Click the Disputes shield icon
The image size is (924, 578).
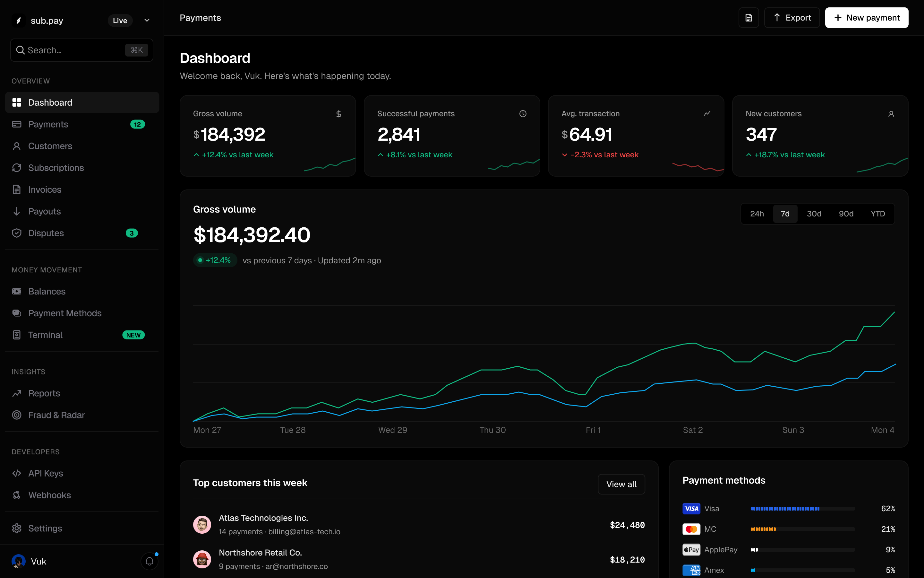pyautogui.click(x=17, y=233)
